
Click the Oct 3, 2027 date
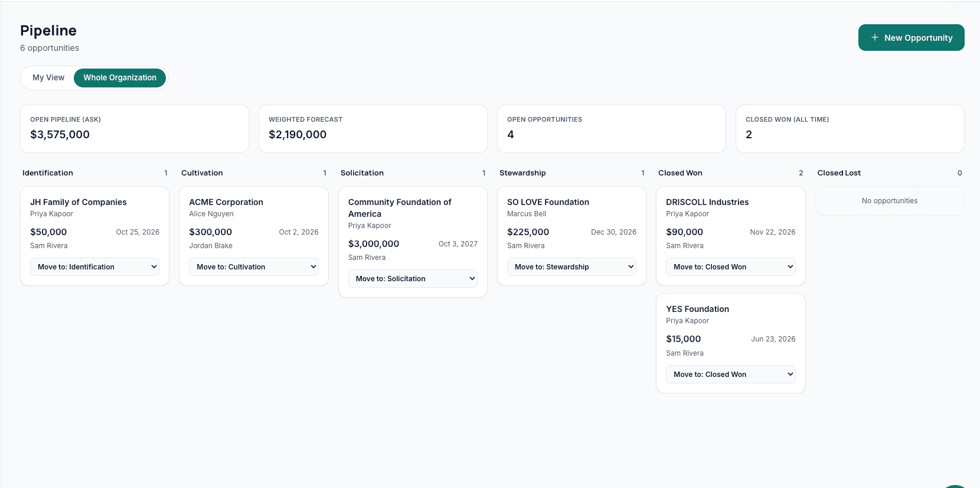click(x=458, y=243)
